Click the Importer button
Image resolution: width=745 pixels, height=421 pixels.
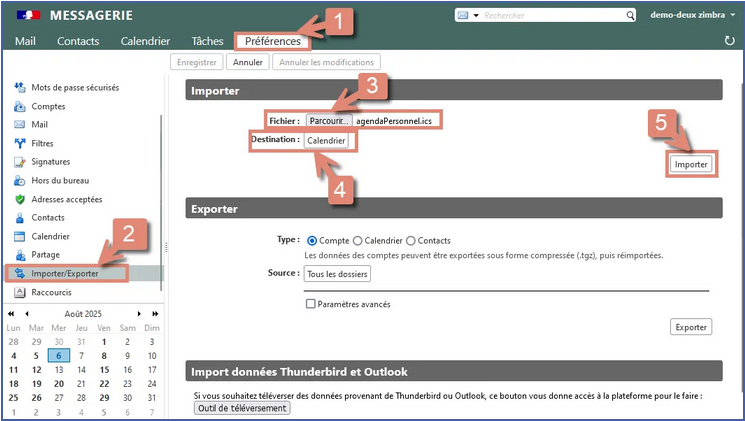(691, 165)
